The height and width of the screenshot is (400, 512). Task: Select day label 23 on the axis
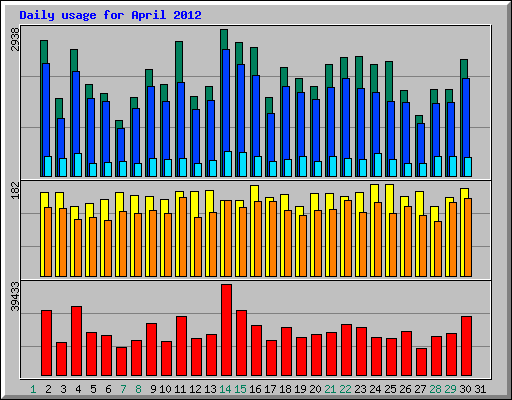[x=360, y=389]
